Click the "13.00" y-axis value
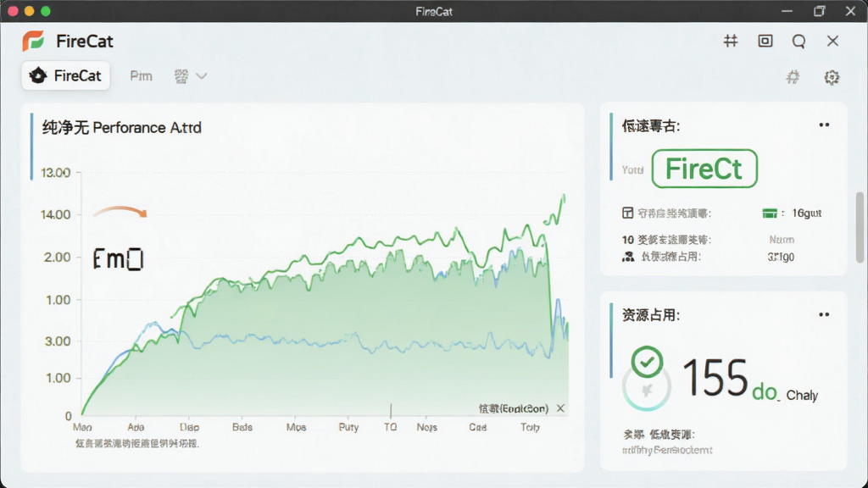Screen dimensions: 868x488 coord(55,173)
